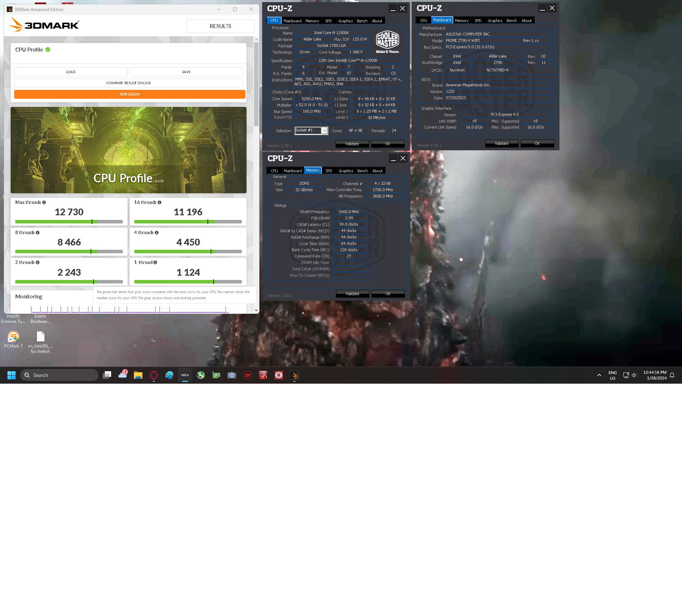This screenshot has width=682, height=616.
Task: Open the red gear app in taskbar
Action: [x=248, y=375]
